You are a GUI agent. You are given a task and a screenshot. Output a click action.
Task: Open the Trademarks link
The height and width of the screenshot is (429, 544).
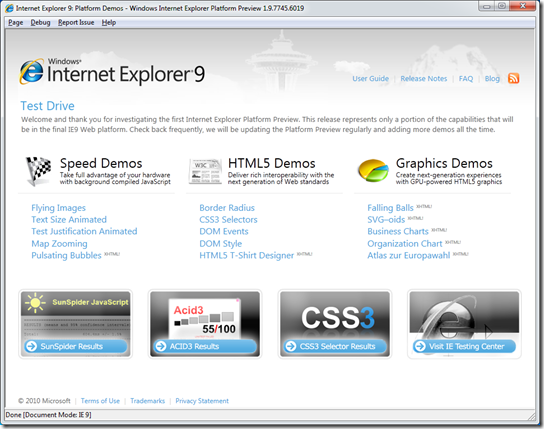[x=147, y=401]
